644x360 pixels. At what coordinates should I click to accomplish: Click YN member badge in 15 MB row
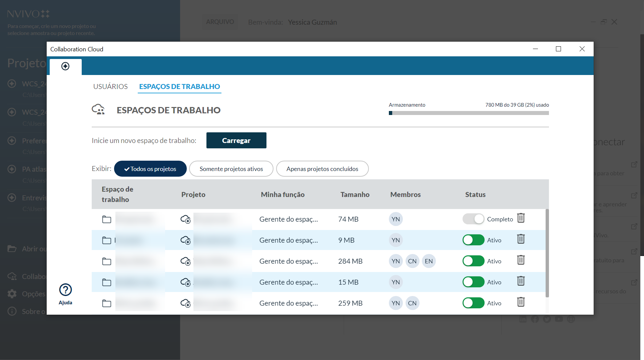click(396, 282)
